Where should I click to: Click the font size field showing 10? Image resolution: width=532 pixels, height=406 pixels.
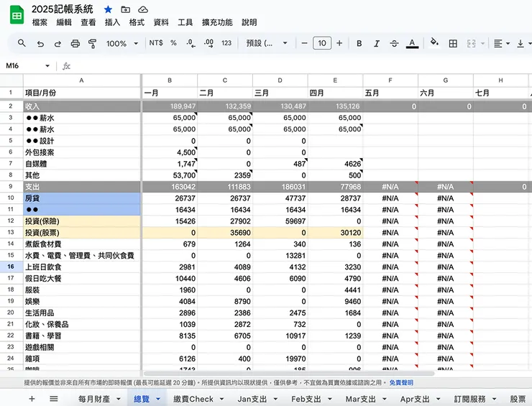point(322,43)
